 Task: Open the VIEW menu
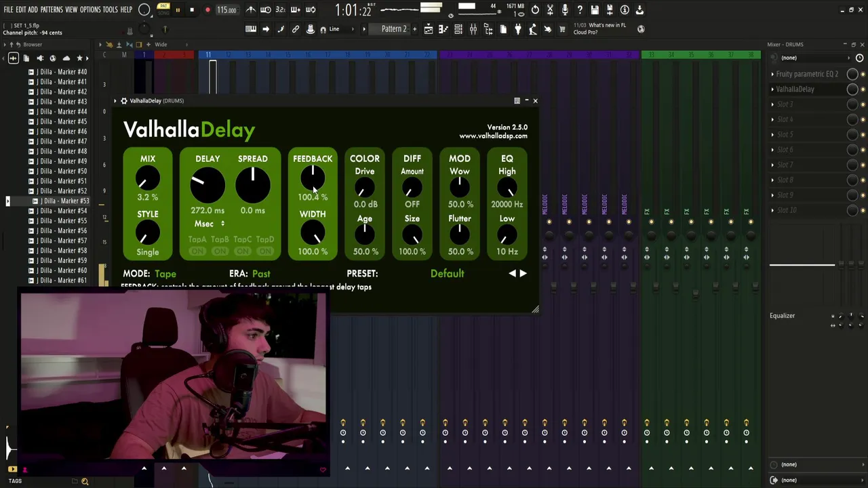[71, 9]
